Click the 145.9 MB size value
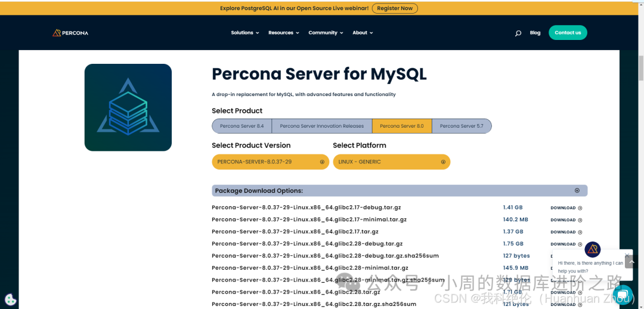Screen dimensions: 644x309 [515, 268]
